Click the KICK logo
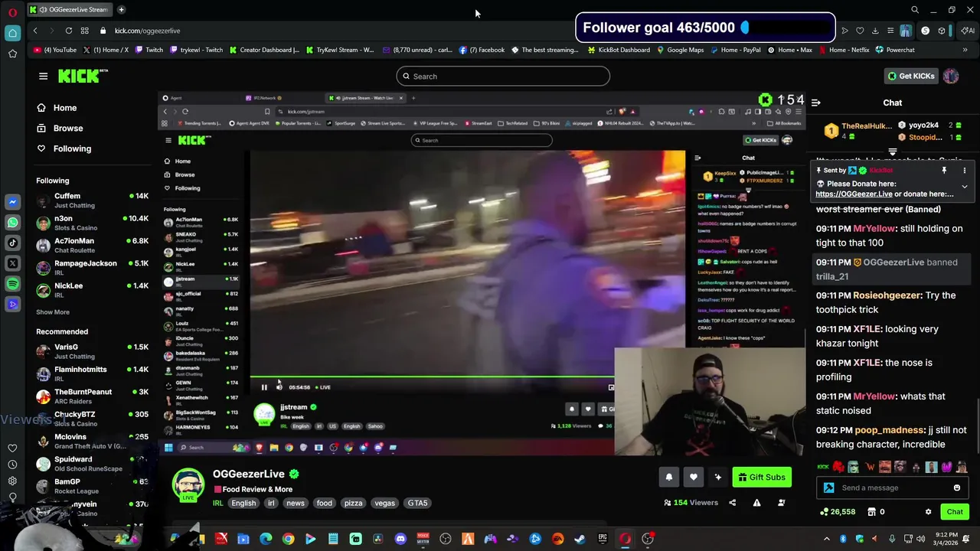 click(x=83, y=76)
